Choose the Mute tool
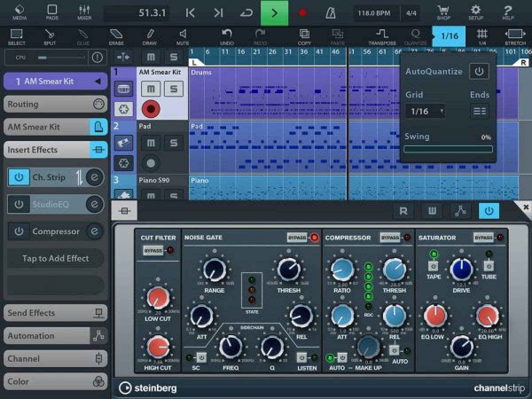Screen dimensions: 532x399 (183, 37)
